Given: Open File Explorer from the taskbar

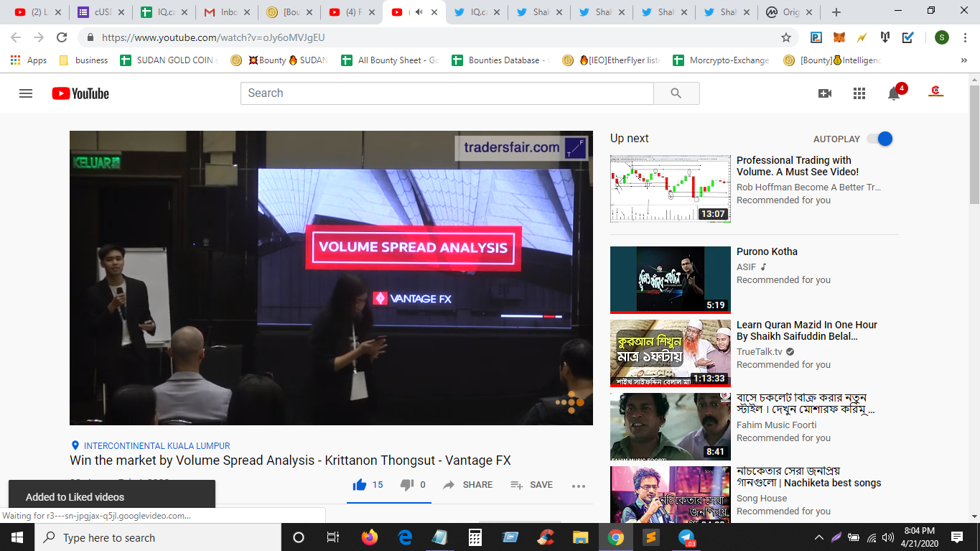Looking at the screenshot, I should click(x=580, y=537).
